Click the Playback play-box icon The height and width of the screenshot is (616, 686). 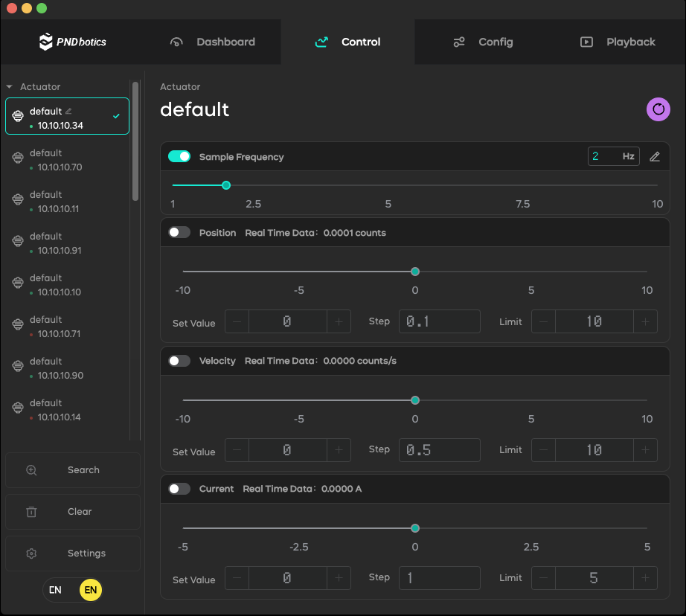point(586,42)
